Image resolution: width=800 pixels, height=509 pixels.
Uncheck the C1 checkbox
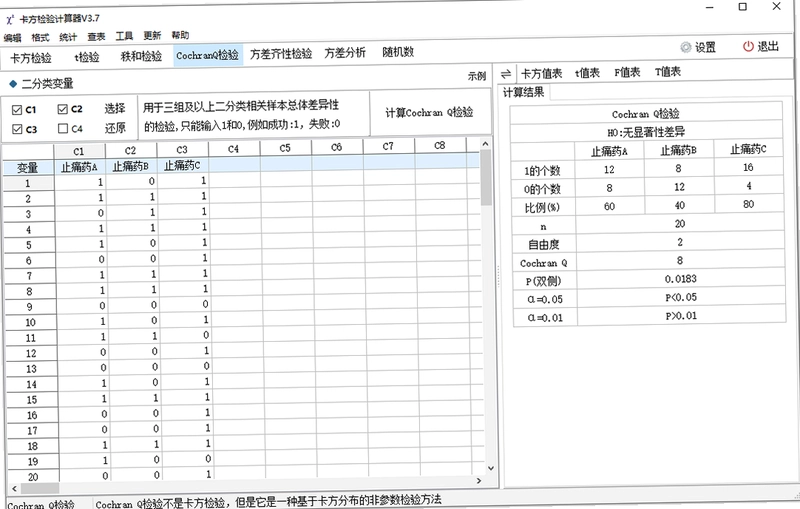pyautogui.click(x=17, y=110)
